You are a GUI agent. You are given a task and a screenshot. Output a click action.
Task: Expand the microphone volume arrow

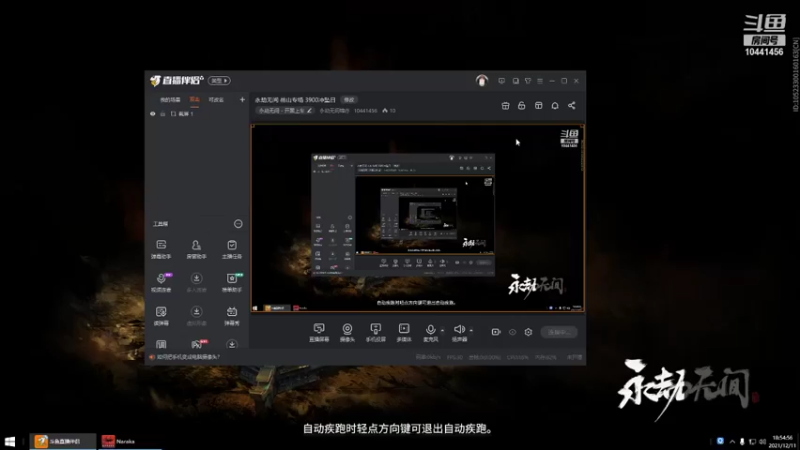click(442, 331)
